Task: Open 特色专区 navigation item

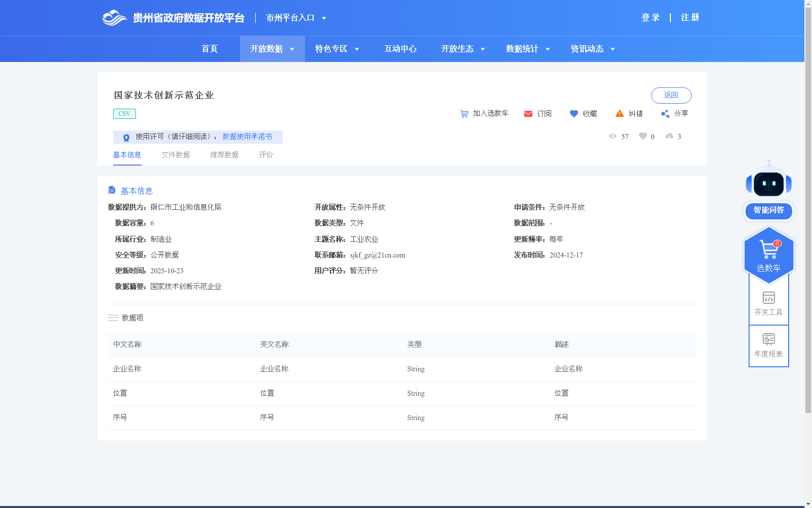Action: coord(331,49)
